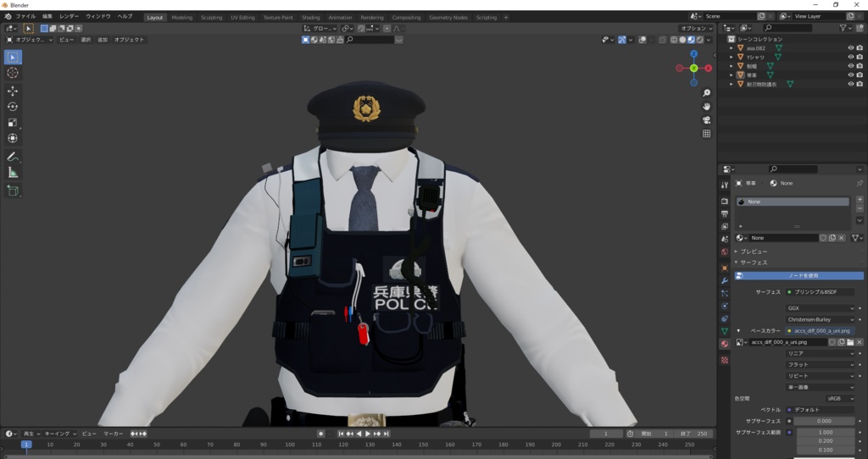Remove material slot with minus button
This screenshot has height=459, width=868.
[860, 208]
